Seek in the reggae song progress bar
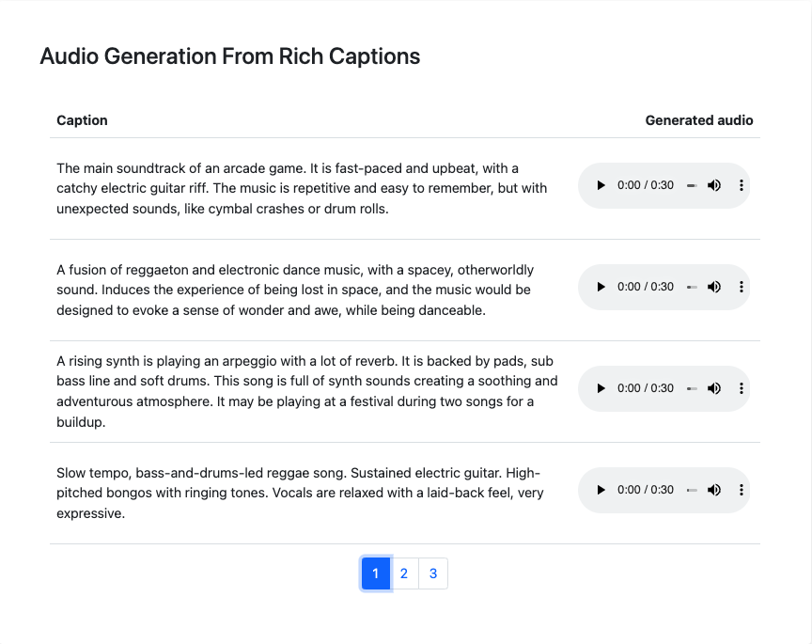Viewport: 812px width, 644px height. coord(692,491)
